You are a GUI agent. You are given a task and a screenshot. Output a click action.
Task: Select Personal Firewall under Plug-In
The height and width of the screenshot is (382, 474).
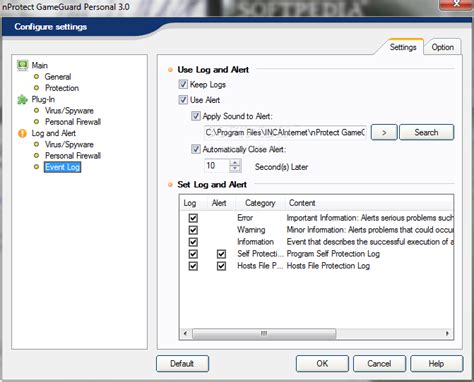tap(73, 122)
